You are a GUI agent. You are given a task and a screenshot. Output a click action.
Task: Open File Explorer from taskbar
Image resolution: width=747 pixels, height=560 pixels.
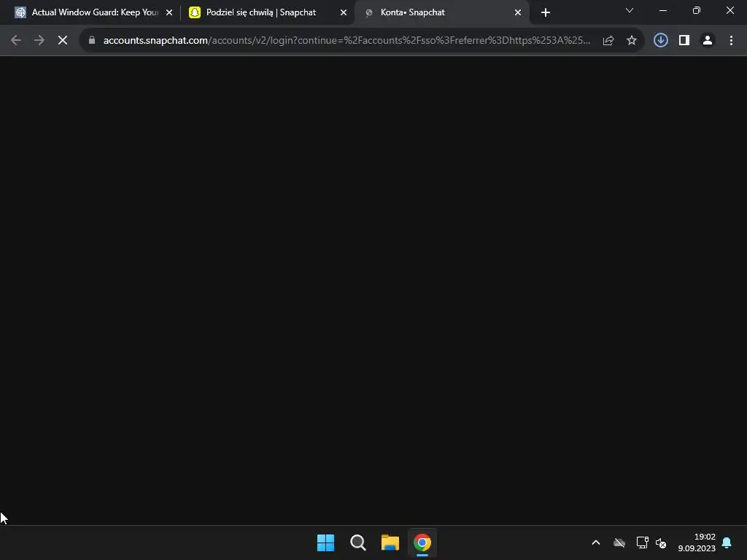click(x=390, y=542)
